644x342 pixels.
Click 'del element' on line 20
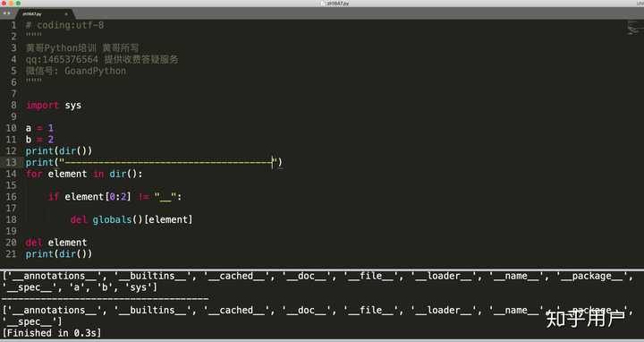[55, 243]
